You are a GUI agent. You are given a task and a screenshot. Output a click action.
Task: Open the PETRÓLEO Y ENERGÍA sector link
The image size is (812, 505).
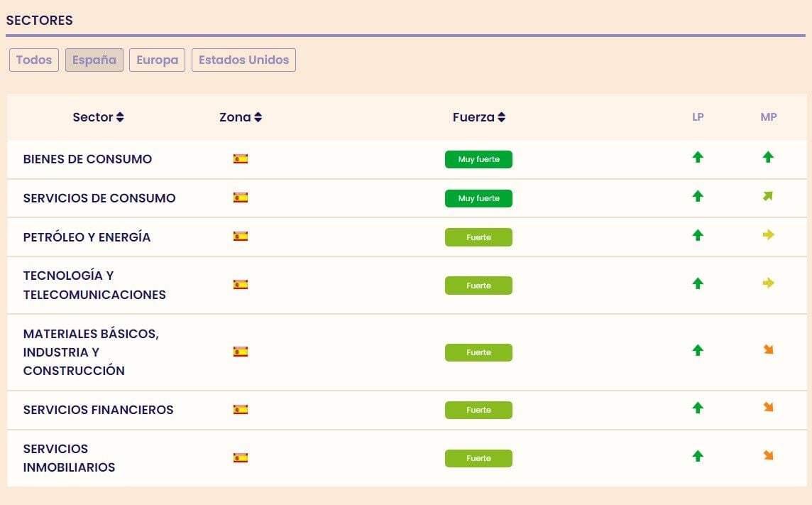coord(87,237)
